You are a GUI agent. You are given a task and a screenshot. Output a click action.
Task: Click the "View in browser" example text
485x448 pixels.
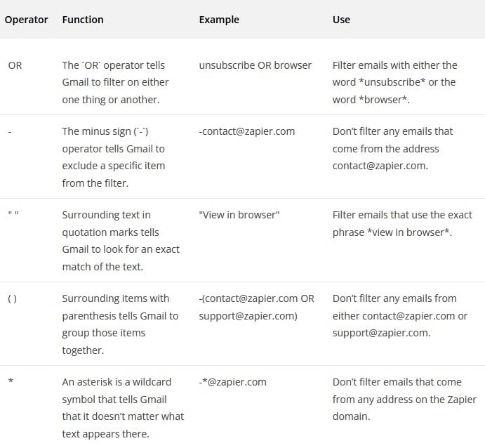click(x=239, y=215)
